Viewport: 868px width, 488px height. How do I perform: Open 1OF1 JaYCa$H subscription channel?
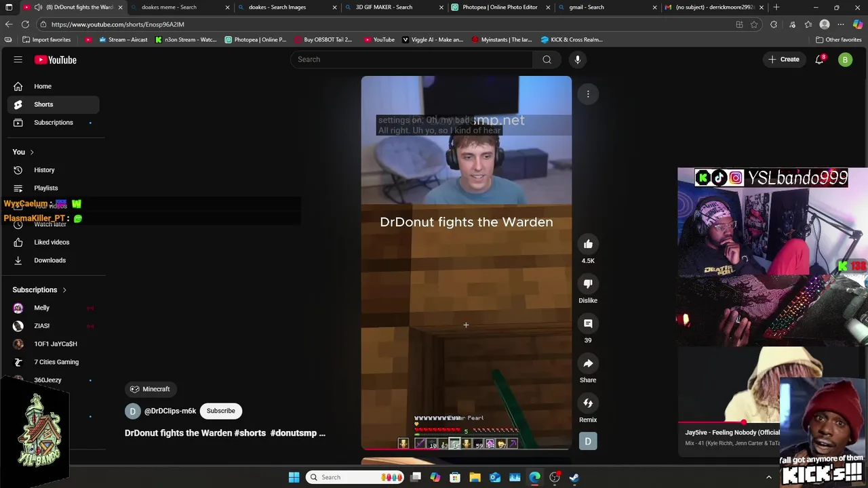coord(53,344)
